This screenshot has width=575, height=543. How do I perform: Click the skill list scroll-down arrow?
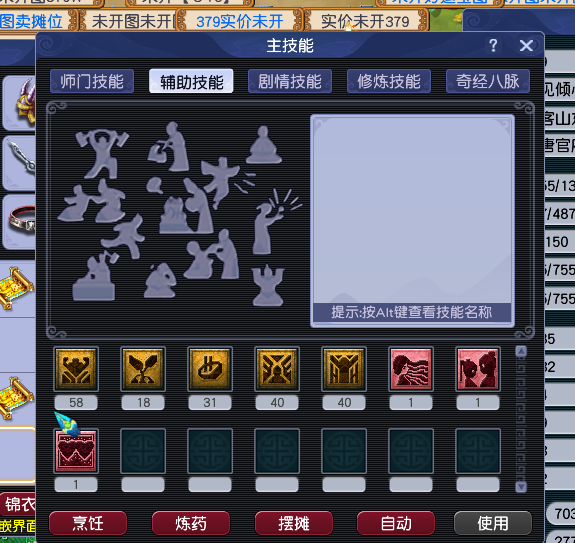(521, 487)
